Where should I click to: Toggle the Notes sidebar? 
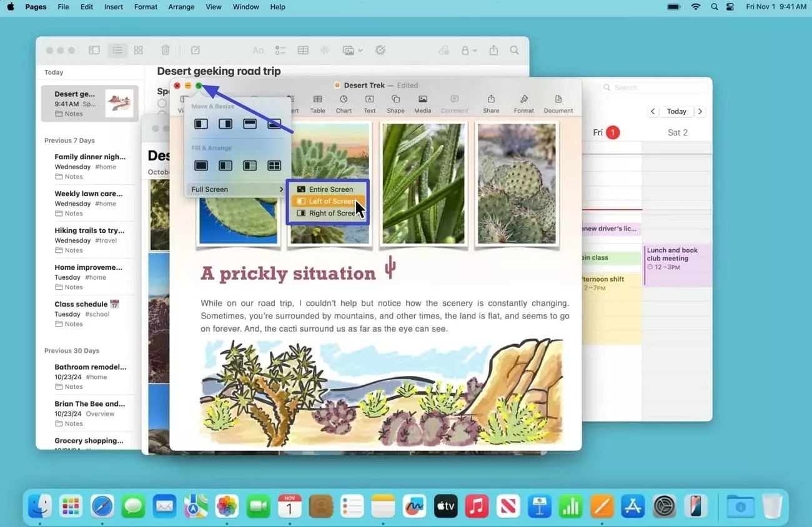(94, 51)
